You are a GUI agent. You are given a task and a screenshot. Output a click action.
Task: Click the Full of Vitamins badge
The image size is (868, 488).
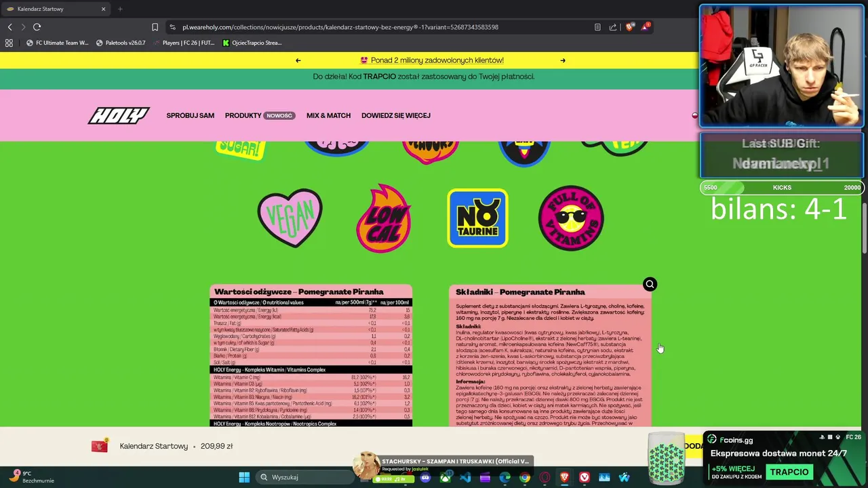[x=571, y=218]
